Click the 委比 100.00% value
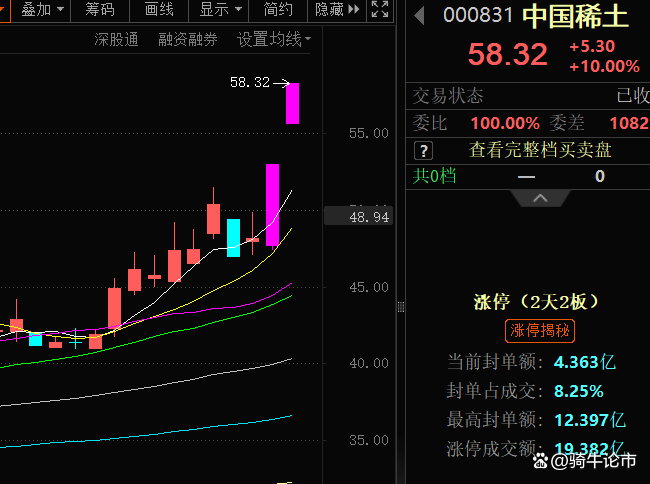 tap(505, 123)
